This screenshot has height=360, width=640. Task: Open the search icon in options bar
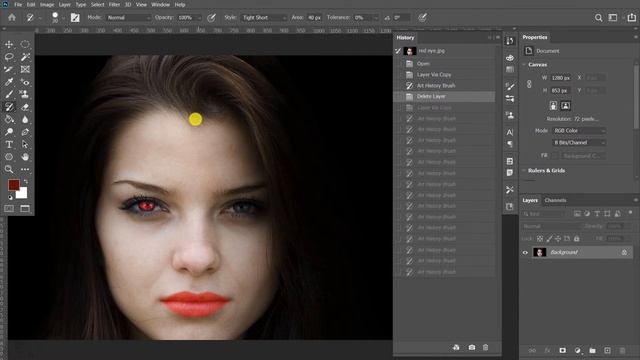click(598, 18)
